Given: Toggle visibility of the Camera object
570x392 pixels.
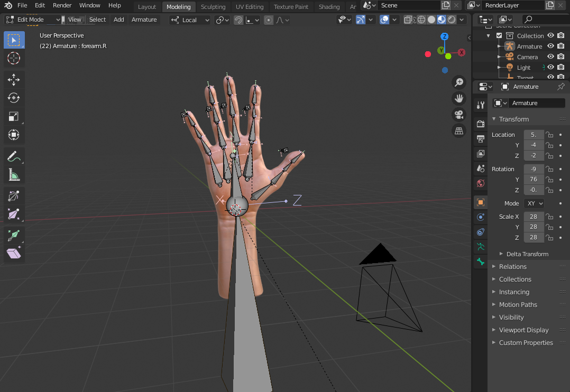Looking at the screenshot, I should tap(550, 57).
